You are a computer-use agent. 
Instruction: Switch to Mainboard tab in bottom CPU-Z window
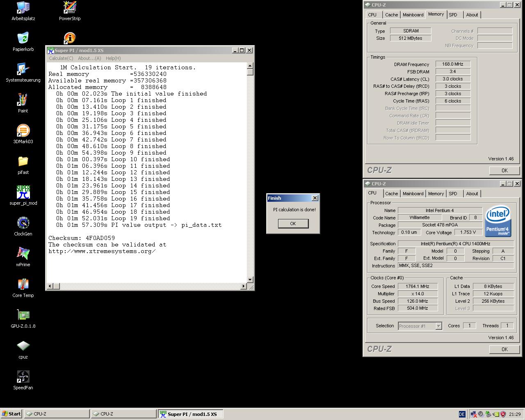(413, 194)
